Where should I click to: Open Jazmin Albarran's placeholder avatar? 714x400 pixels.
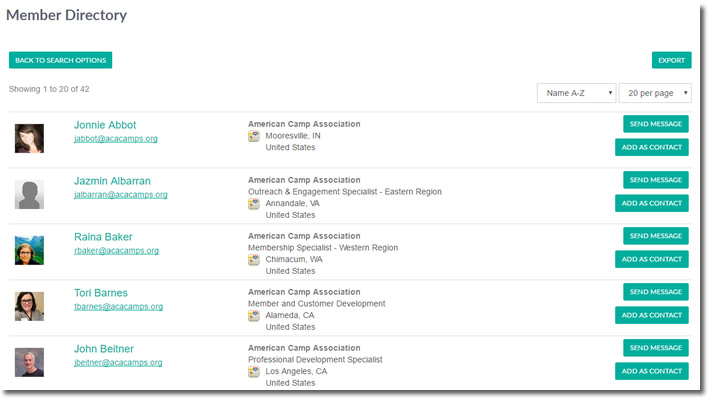[29, 195]
